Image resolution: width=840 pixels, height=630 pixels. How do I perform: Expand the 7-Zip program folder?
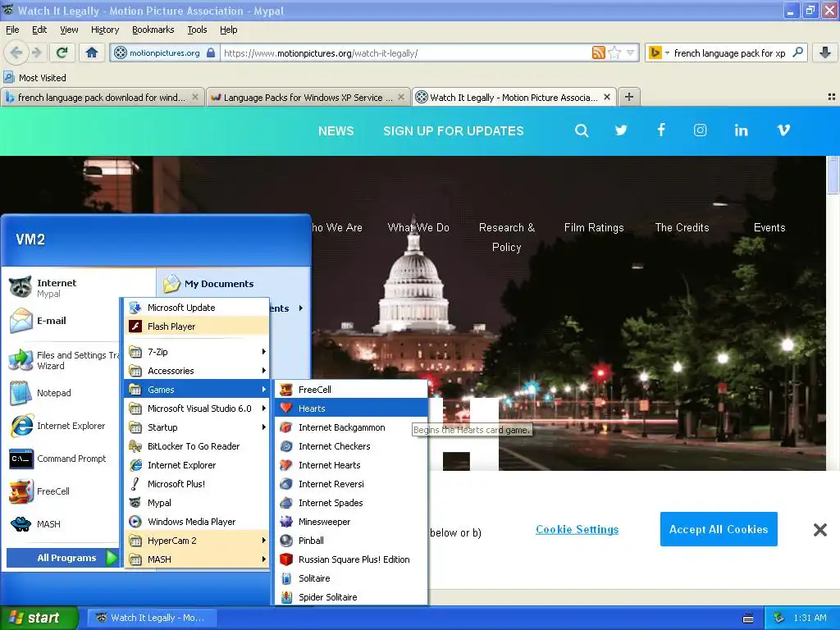197,352
